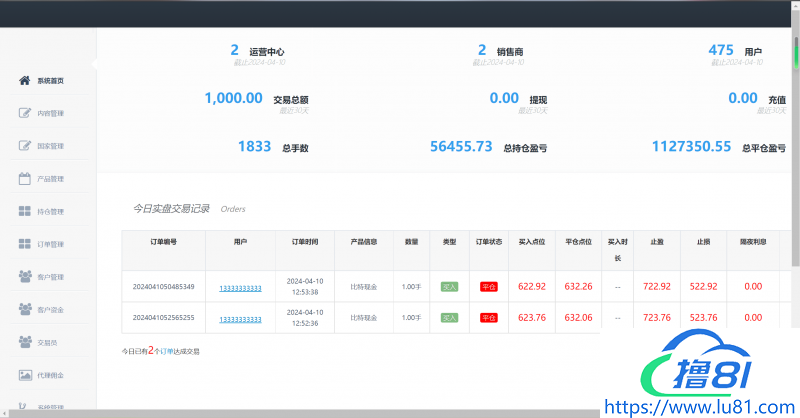
Task: Open user link for order 2024041052565255
Action: pos(240,319)
